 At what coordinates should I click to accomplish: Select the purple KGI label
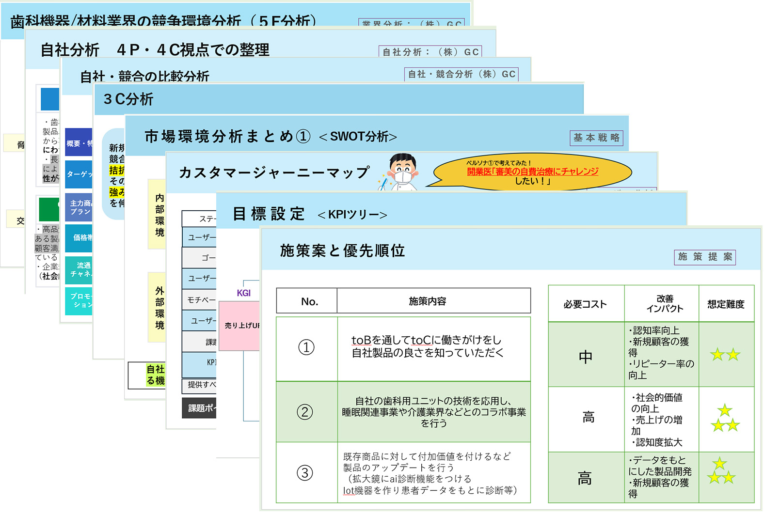(243, 293)
